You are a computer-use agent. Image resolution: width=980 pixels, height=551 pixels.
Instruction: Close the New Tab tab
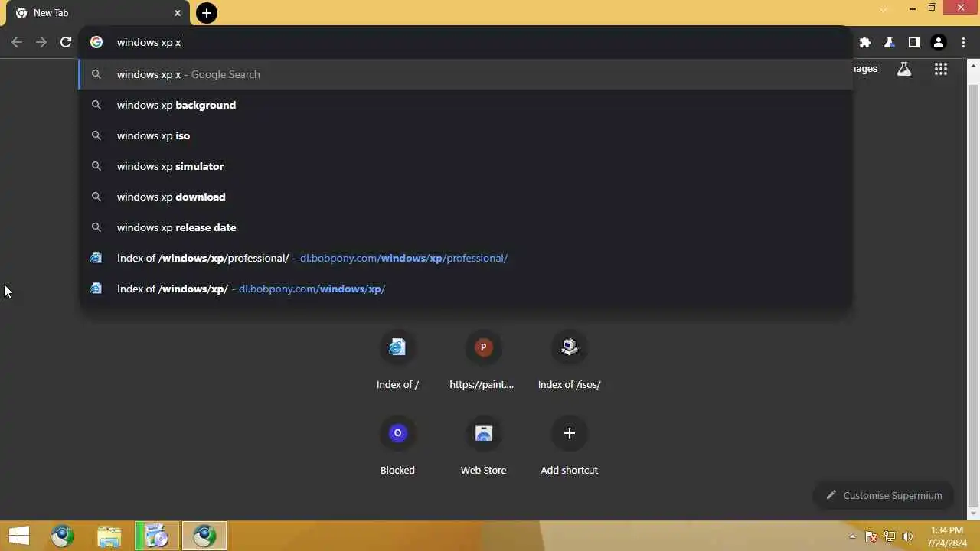[x=178, y=13]
